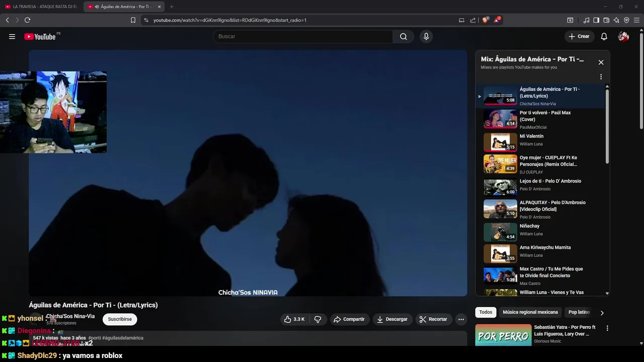Go back in browser history
The image size is (644, 362).
pyautogui.click(x=8, y=20)
